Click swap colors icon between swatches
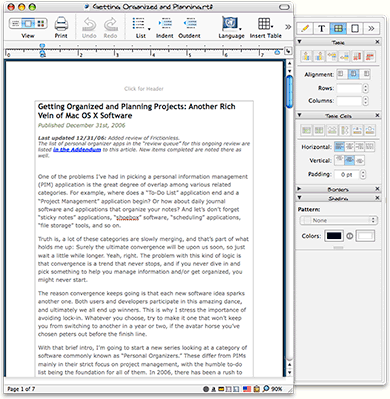Image resolution: width=390 pixels, height=399 pixels. (x=350, y=236)
